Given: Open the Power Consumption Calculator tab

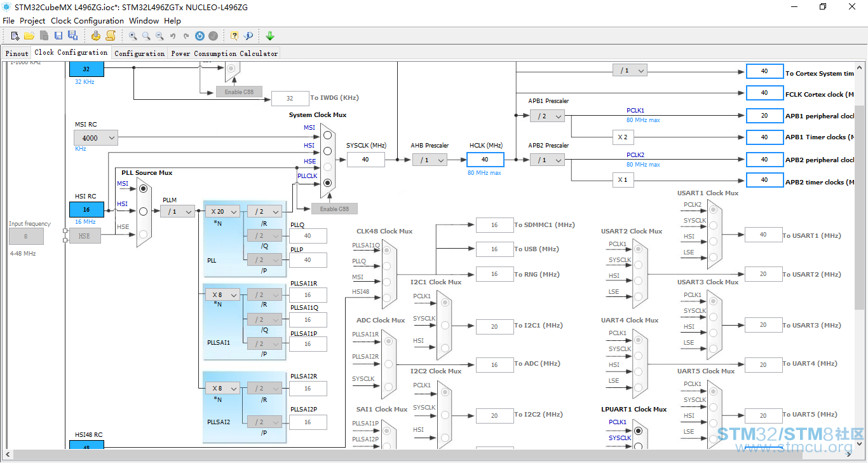Looking at the screenshot, I should point(224,53).
